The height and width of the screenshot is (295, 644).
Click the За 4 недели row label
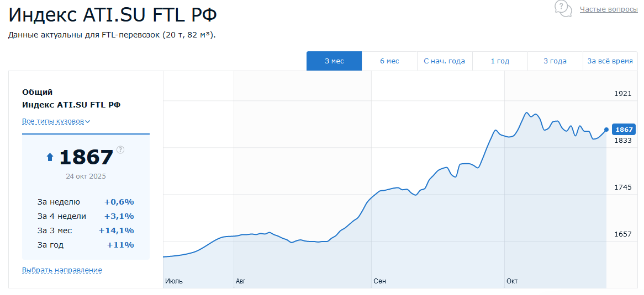(x=62, y=216)
